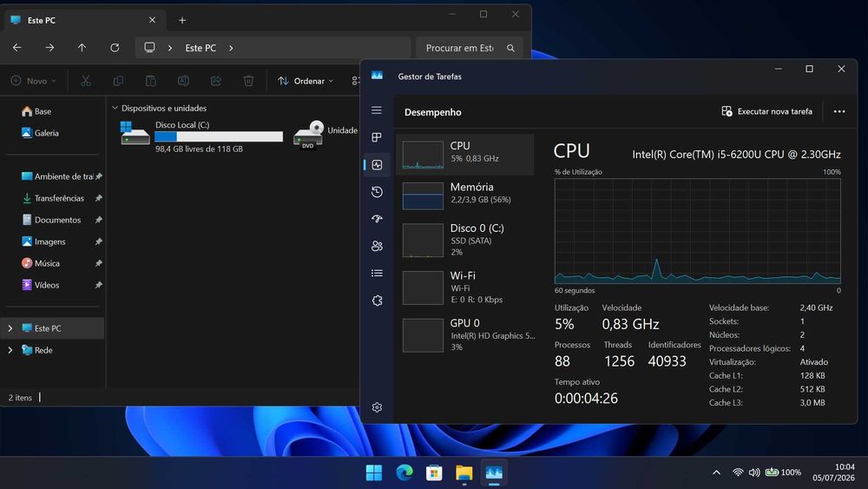Open the Processes page in Task Manager sidebar
The image size is (868, 489).
377,137
